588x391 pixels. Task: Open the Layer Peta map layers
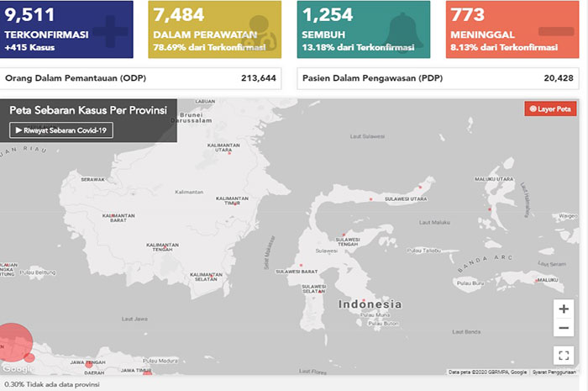click(x=550, y=109)
